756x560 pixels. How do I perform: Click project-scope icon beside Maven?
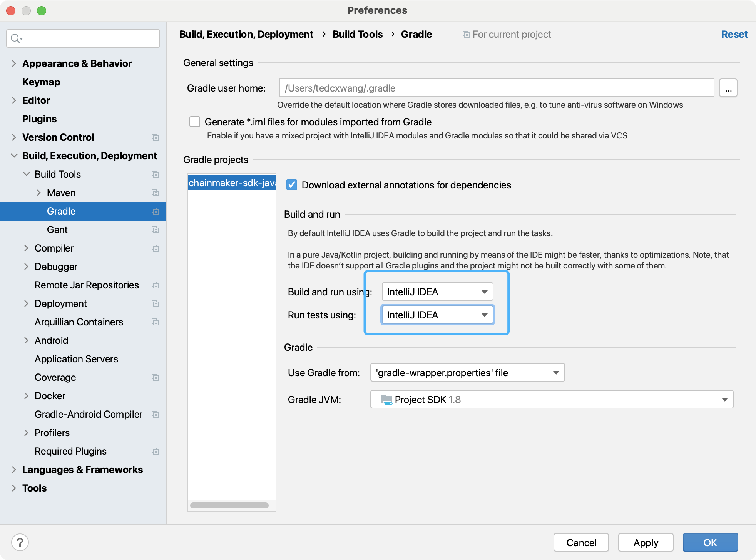coord(155,193)
